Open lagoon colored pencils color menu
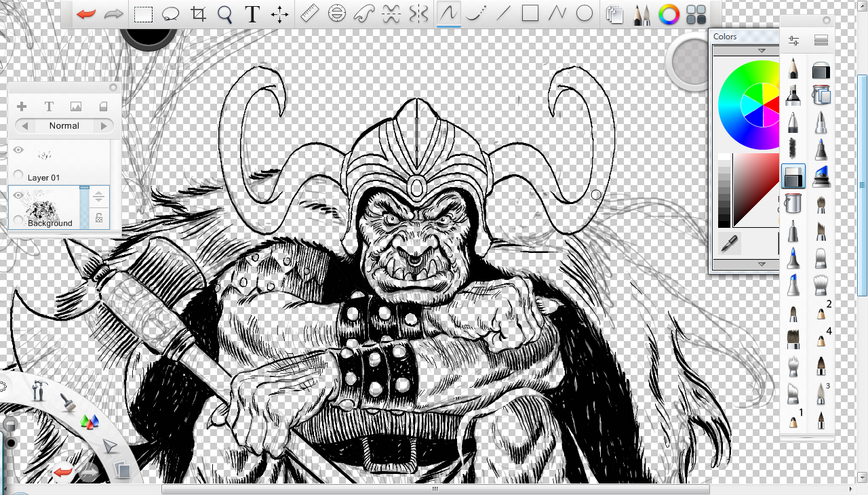This screenshot has width=868, height=495. pyautogui.click(x=90, y=421)
